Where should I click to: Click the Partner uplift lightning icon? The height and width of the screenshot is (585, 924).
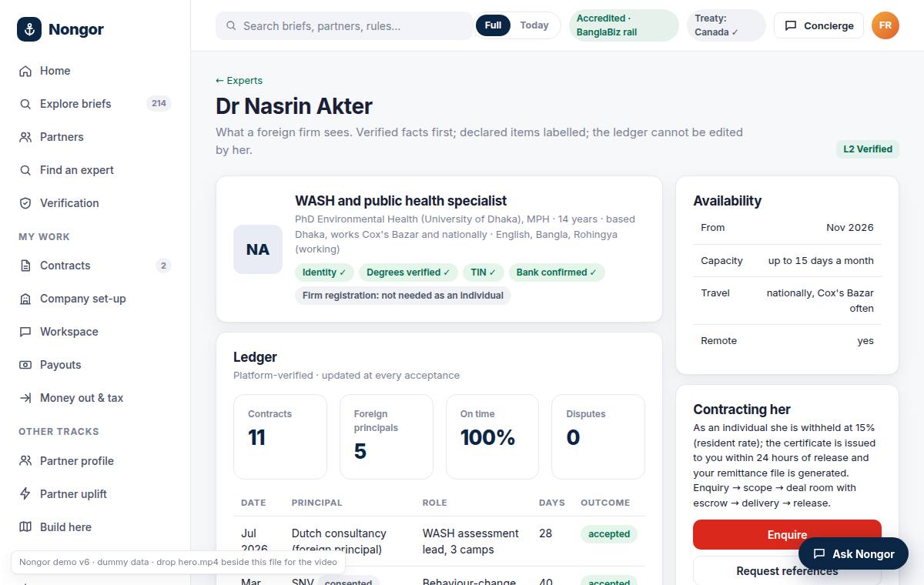point(25,494)
